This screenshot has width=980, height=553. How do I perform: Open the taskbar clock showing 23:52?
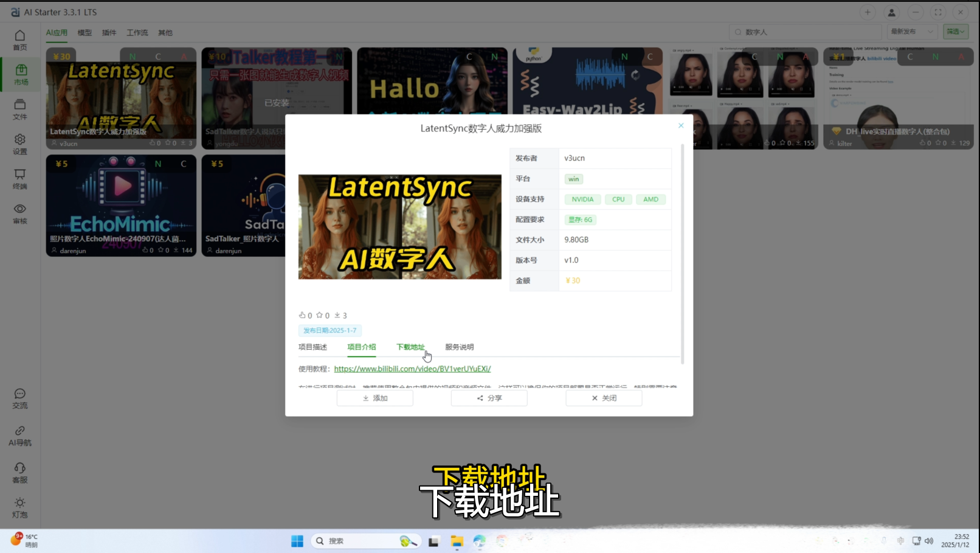(x=955, y=541)
